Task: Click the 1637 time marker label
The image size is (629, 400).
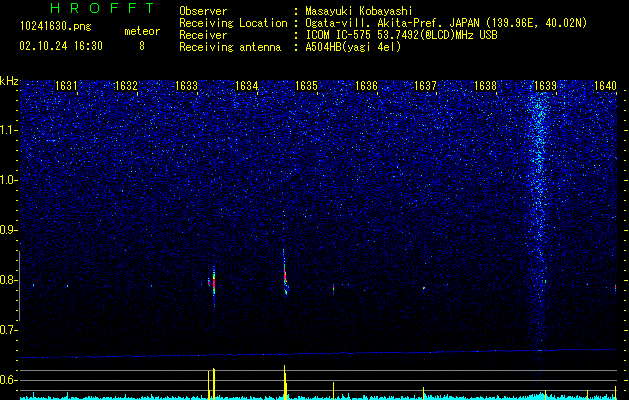Action: (x=425, y=86)
